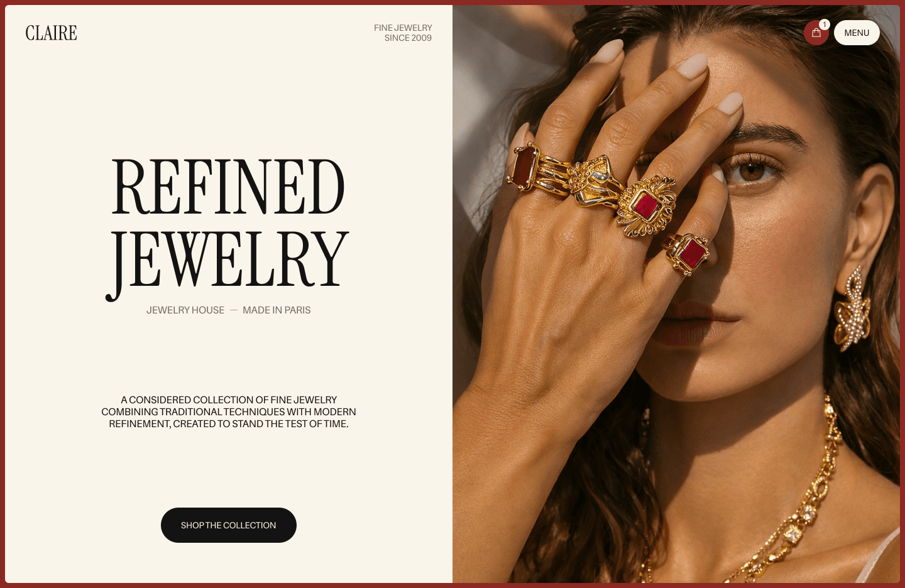This screenshot has width=905, height=588.
Task: Click the word REFINED in headline
Action: 228,187
